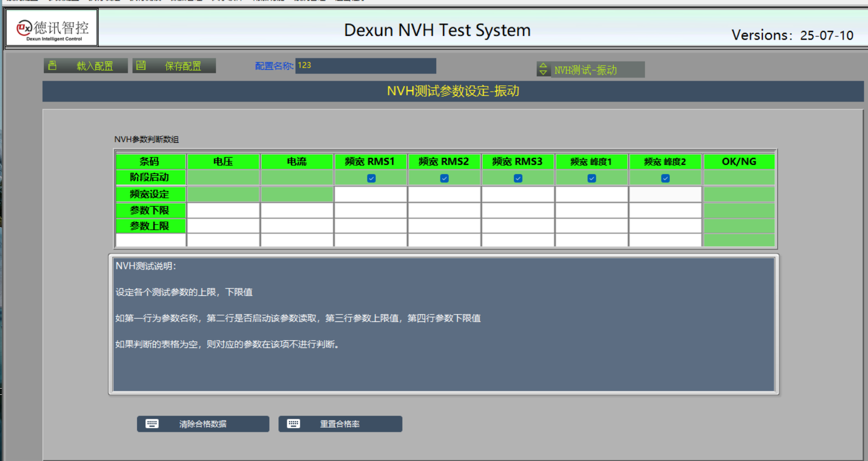Disable the 频宽 RMS3 stage-enable checkbox

point(518,178)
